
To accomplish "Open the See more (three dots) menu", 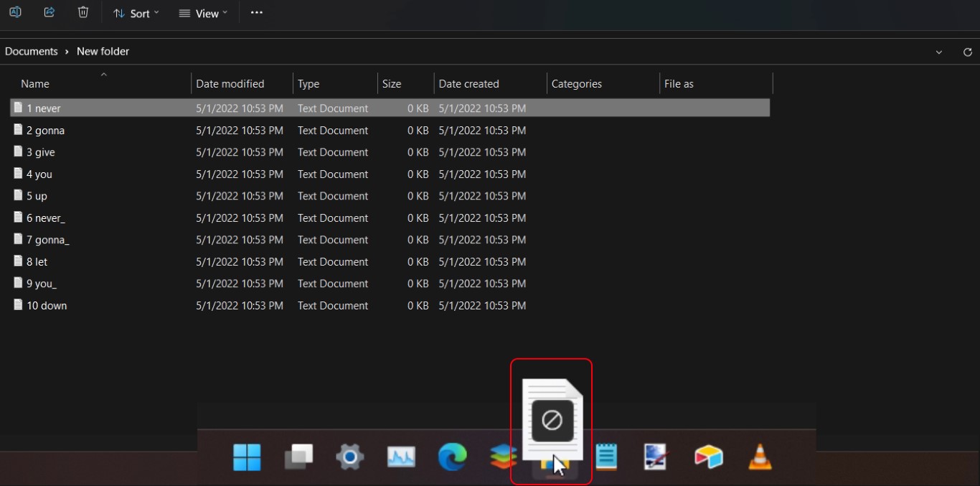I will [x=257, y=13].
